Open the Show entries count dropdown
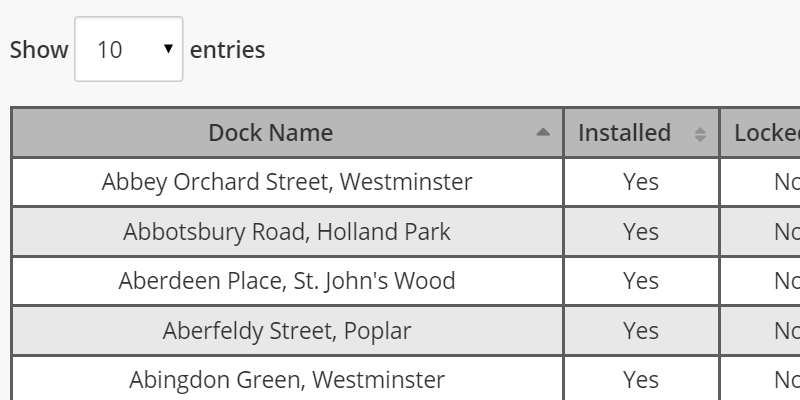 pos(128,49)
